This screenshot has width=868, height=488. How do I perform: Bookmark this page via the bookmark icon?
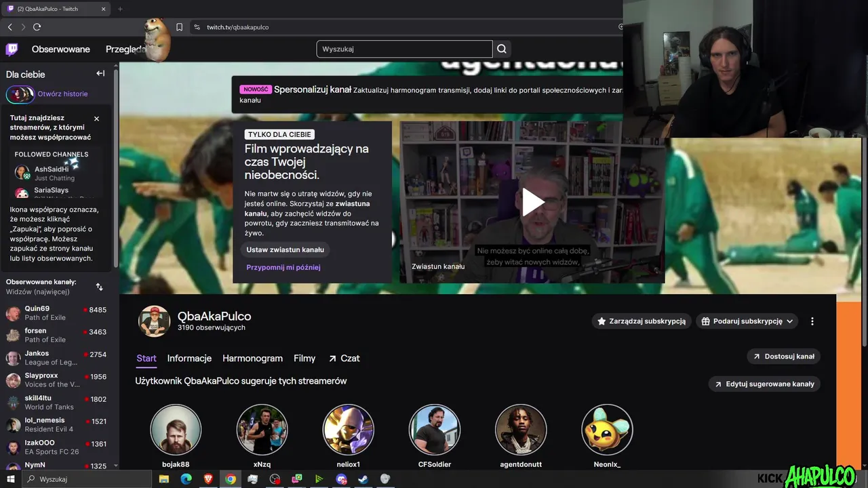pyautogui.click(x=179, y=27)
